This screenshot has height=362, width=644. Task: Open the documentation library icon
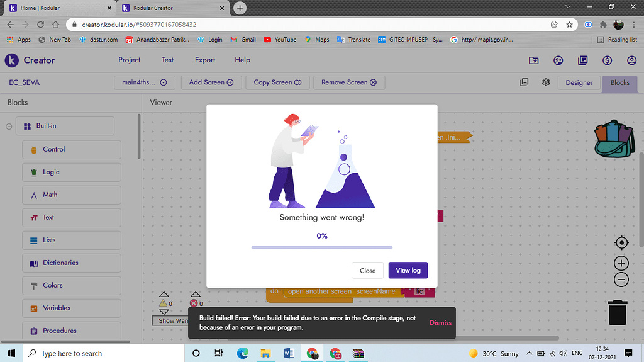(x=582, y=60)
